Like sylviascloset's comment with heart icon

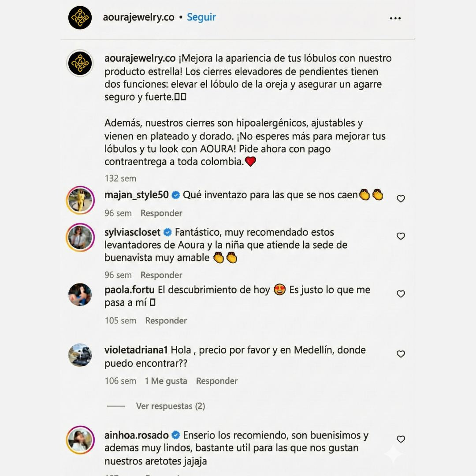(401, 236)
